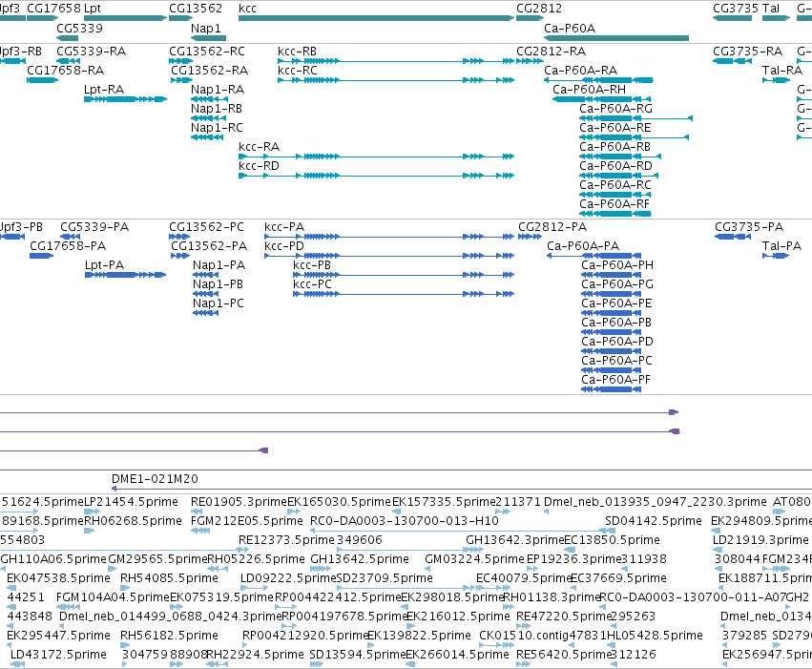Click the Lpt-RA transcript label
Image resolution: width=812 pixels, height=669 pixels.
coord(104,90)
